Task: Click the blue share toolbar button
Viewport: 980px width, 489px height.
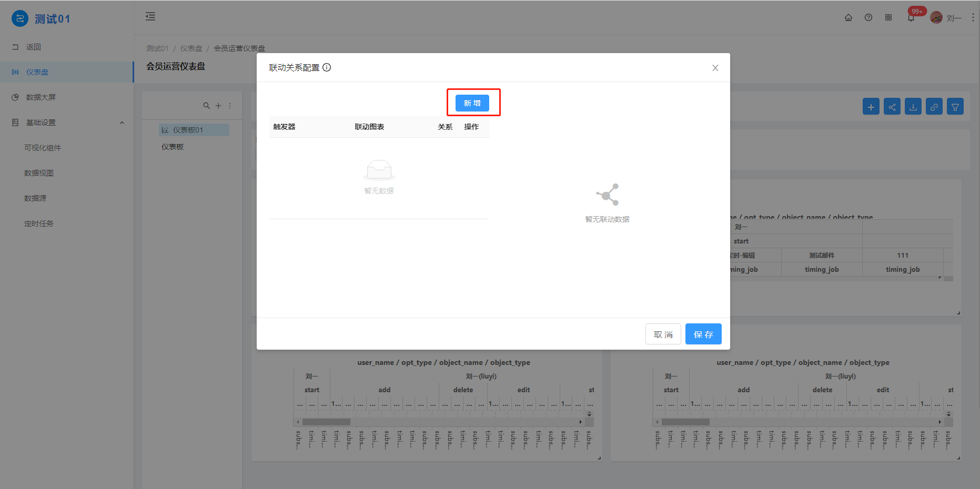Action: 892,107
